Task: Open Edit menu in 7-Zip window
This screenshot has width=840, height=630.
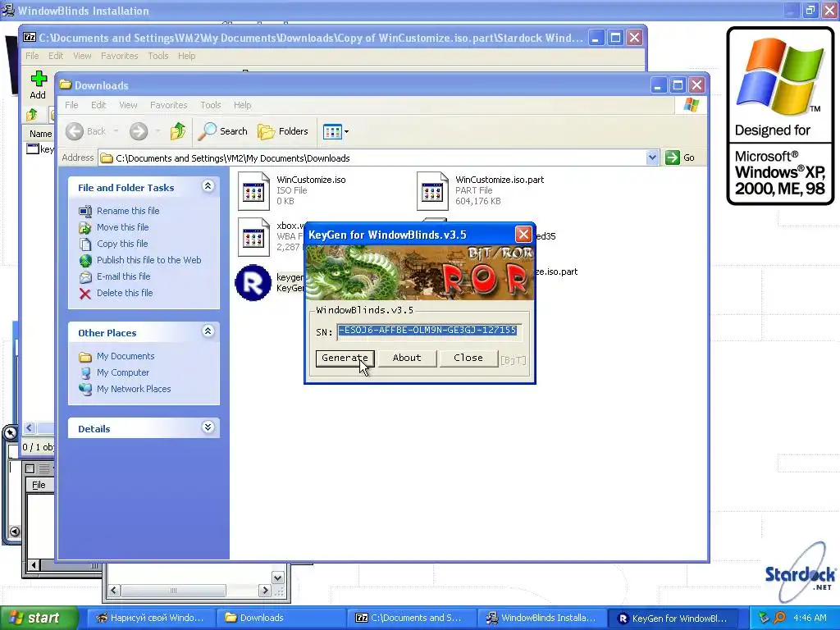Action: (56, 56)
